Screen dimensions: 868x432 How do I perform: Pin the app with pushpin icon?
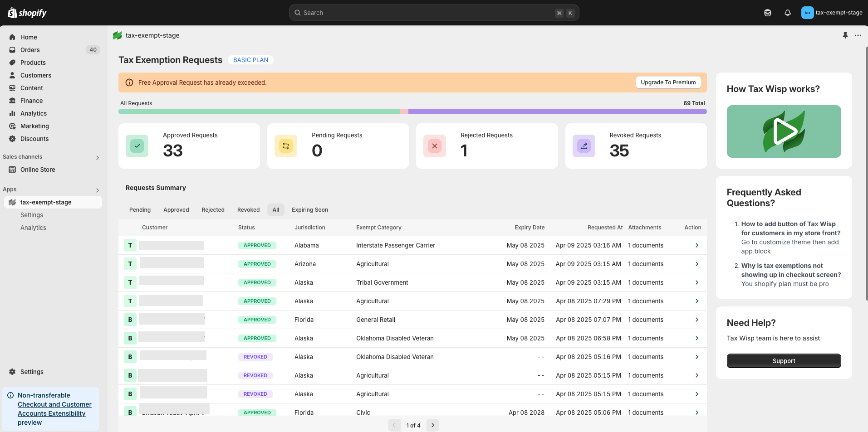(845, 35)
